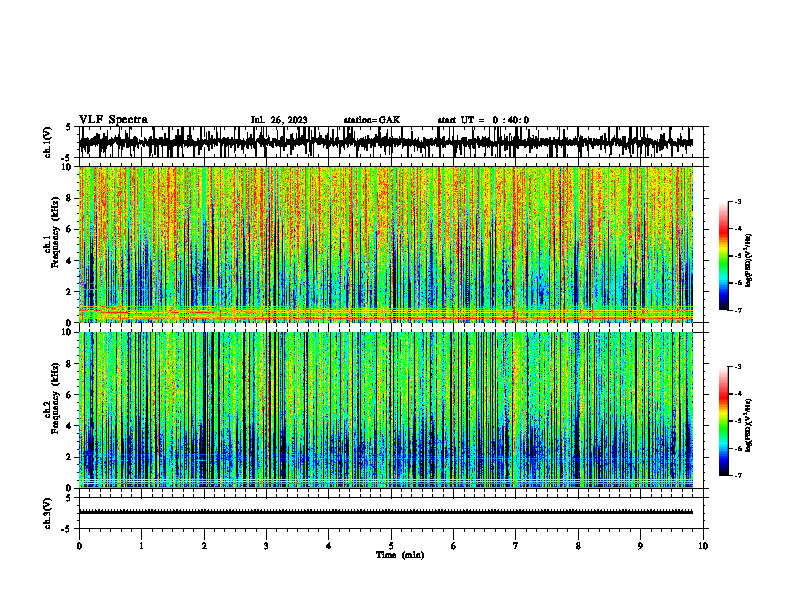
Task: Click the -7 value on ch.2 colorbar
Action: click(x=738, y=475)
